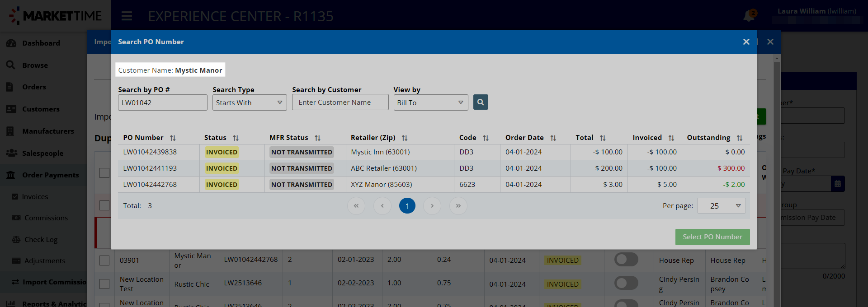Select page 1 pagination button
This screenshot has height=307, width=868.
click(x=407, y=206)
